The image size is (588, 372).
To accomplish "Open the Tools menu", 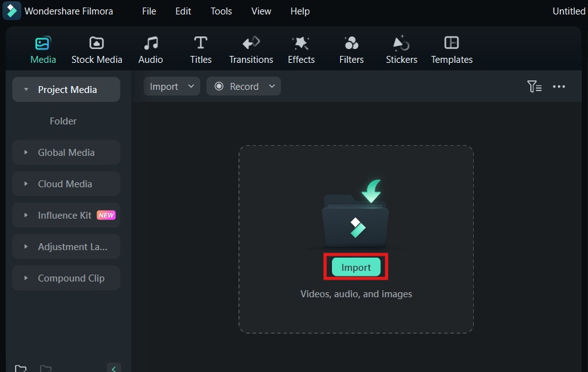I will tap(222, 11).
